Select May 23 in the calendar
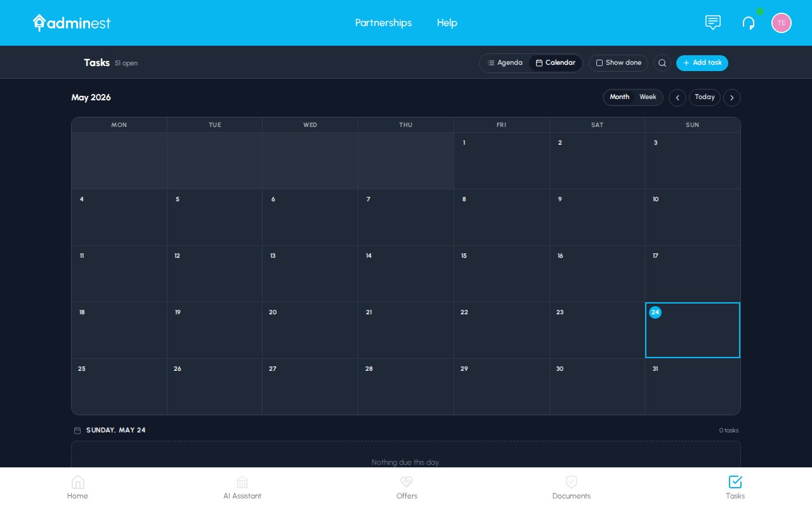This screenshot has width=812, height=508. 597,330
